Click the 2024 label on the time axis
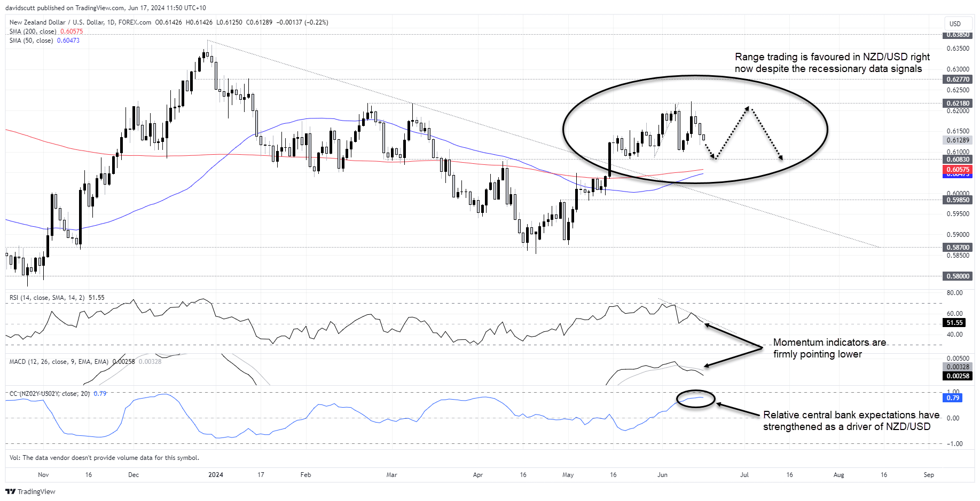 (216, 475)
